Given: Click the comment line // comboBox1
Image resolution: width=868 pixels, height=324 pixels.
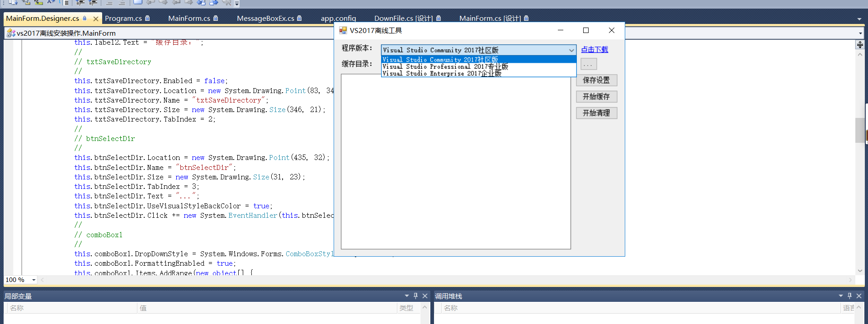Looking at the screenshot, I should (99, 235).
